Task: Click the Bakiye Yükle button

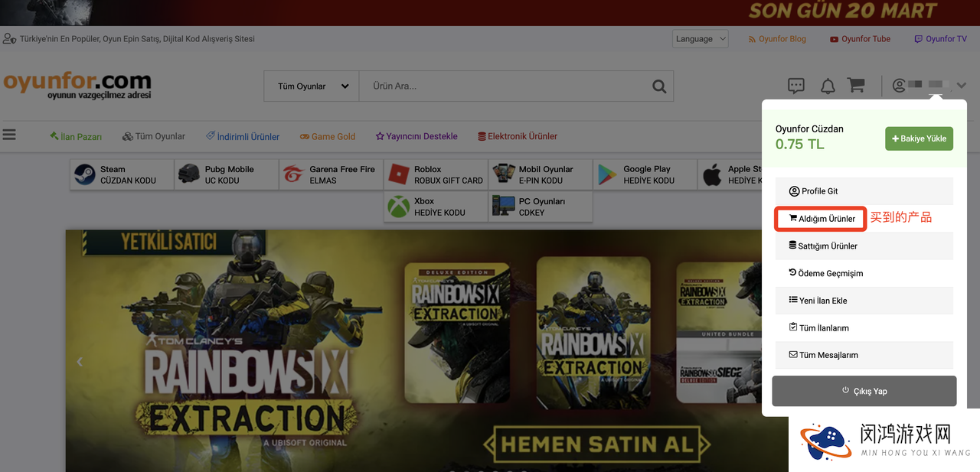Action: coord(919,138)
